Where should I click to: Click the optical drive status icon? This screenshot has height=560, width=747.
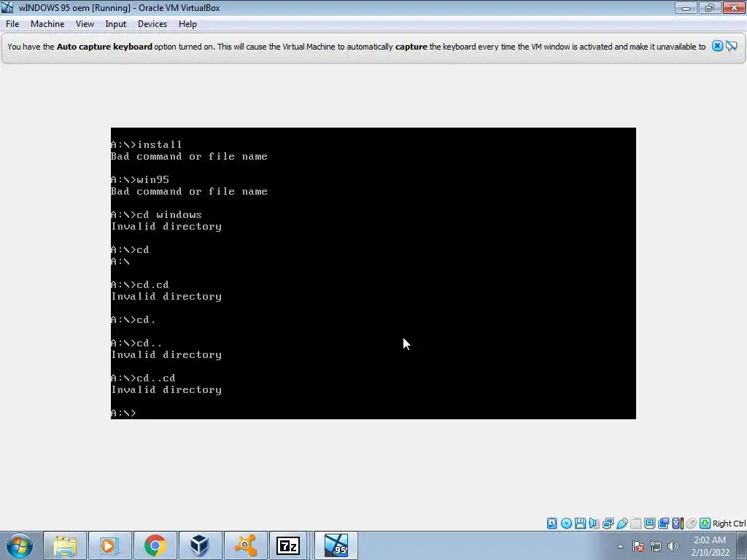pos(566,524)
